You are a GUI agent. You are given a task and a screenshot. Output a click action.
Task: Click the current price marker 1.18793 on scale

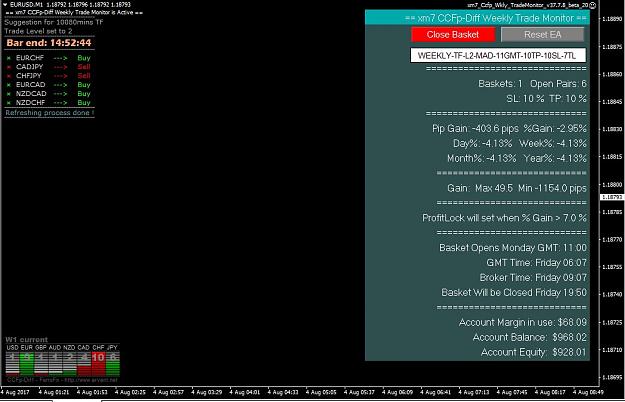pyautogui.click(x=612, y=197)
